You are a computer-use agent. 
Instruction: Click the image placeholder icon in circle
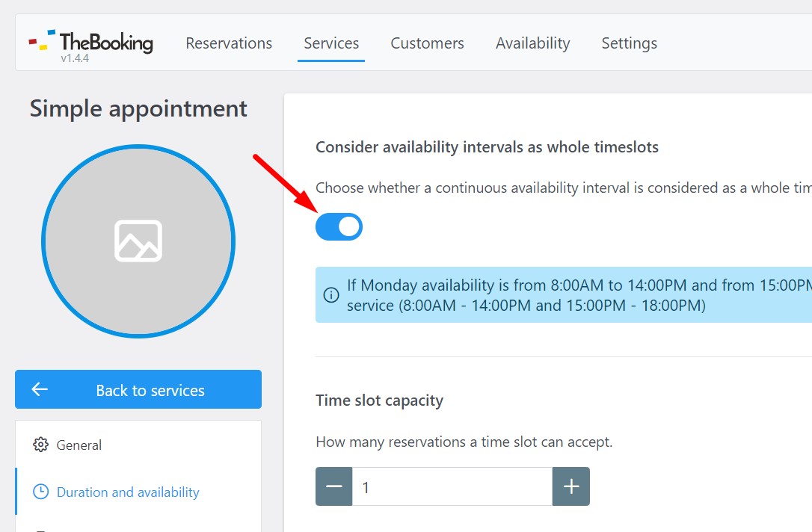click(138, 241)
